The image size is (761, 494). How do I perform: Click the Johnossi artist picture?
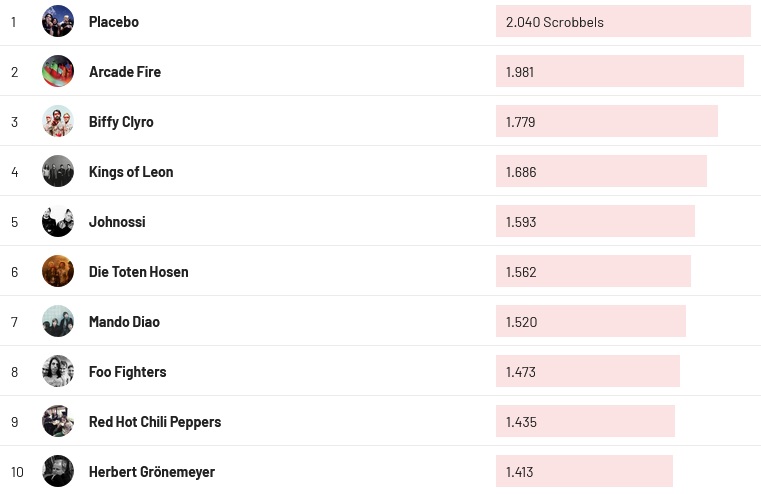[58, 221]
